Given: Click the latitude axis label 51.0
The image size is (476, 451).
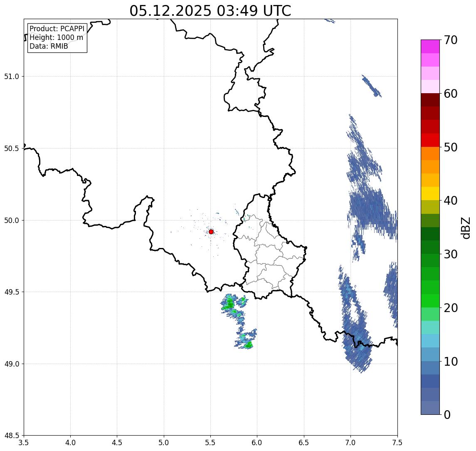Looking at the screenshot, I should [x=12, y=77].
